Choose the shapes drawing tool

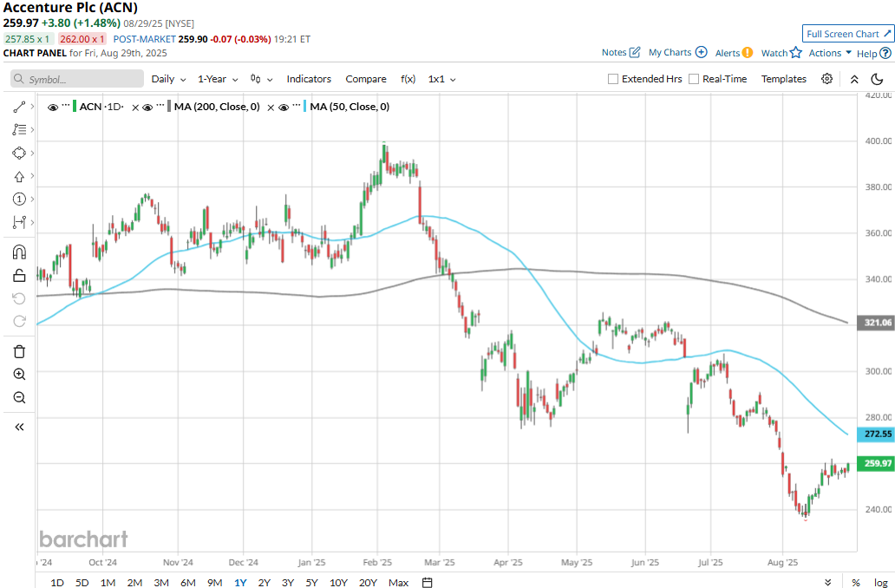point(19,153)
